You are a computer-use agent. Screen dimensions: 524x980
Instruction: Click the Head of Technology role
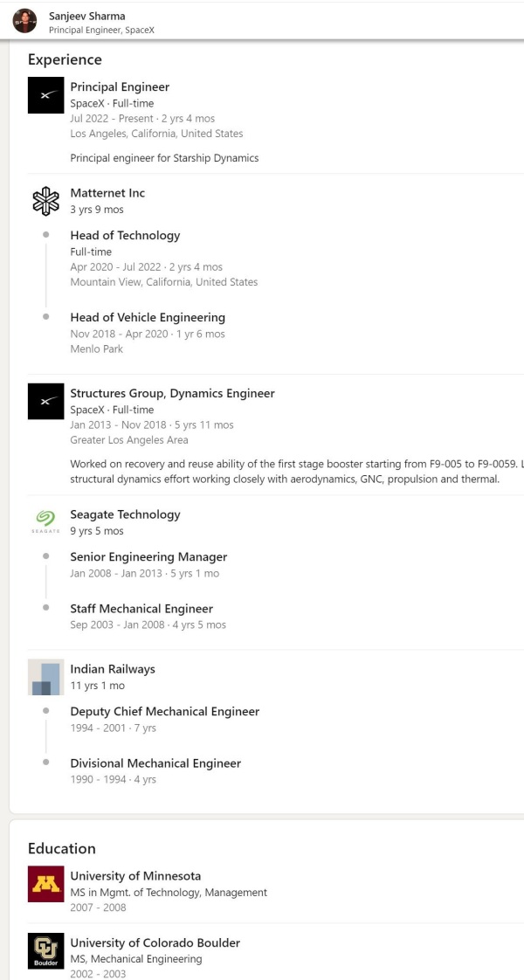point(125,236)
